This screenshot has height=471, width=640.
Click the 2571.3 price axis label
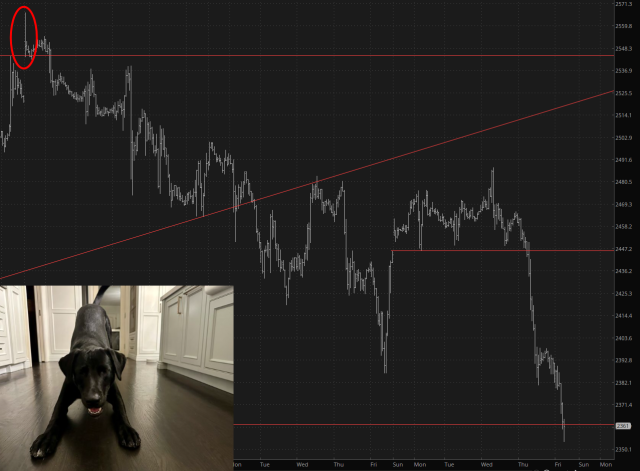pos(624,4)
